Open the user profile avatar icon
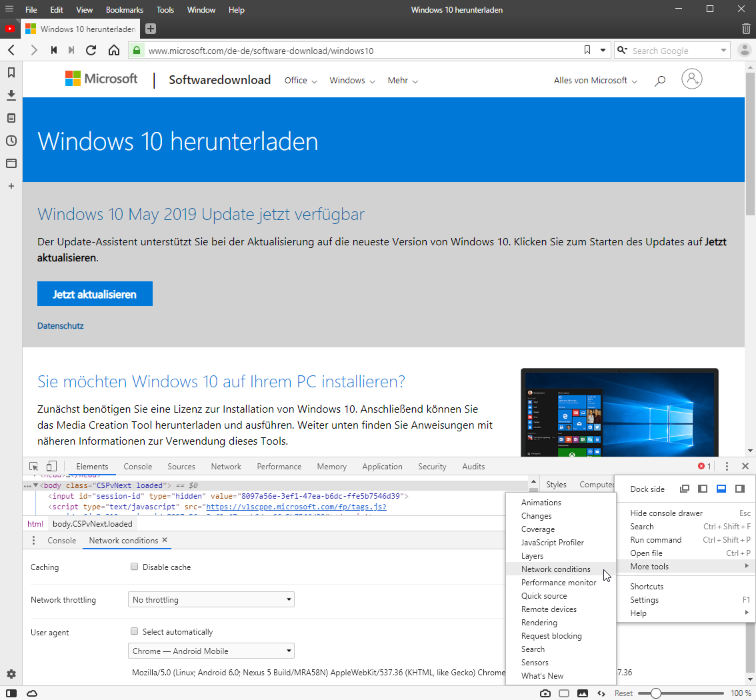The width and height of the screenshot is (756, 700). (745, 50)
